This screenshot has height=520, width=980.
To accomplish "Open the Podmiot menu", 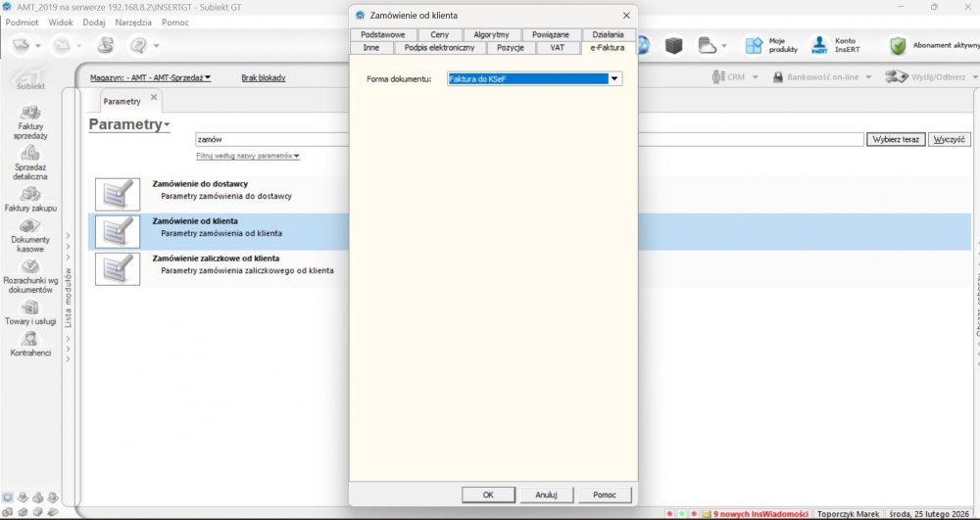I will pyautogui.click(x=22, y=22).
